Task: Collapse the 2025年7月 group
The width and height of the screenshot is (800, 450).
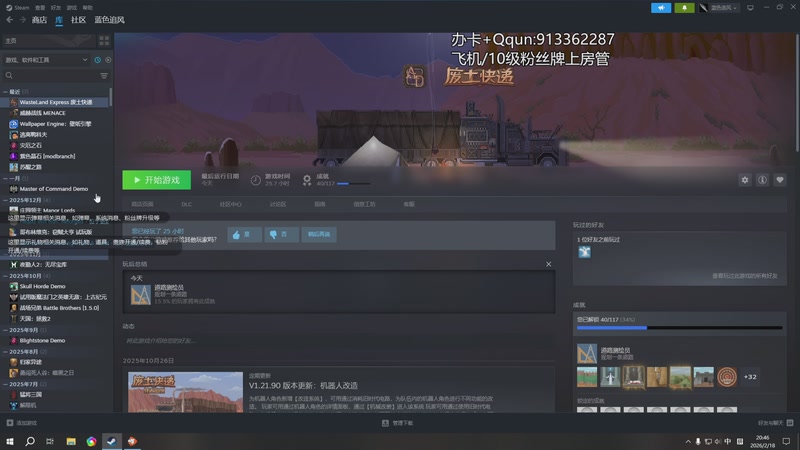Action: coord(5,384)
